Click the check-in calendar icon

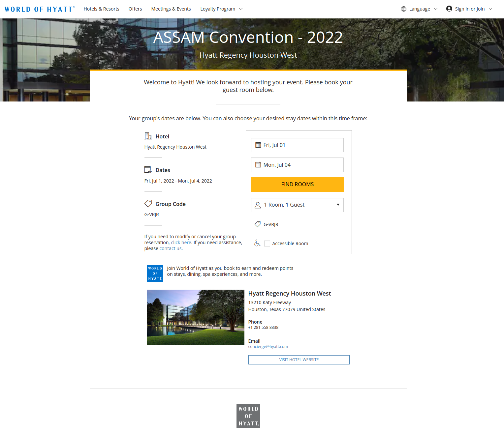258,145
